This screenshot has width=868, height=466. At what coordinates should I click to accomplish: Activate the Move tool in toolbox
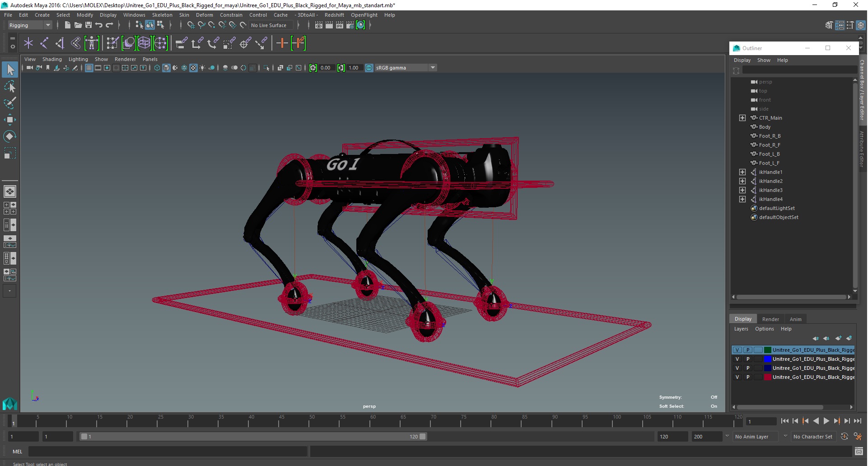(x=10, y=120)
